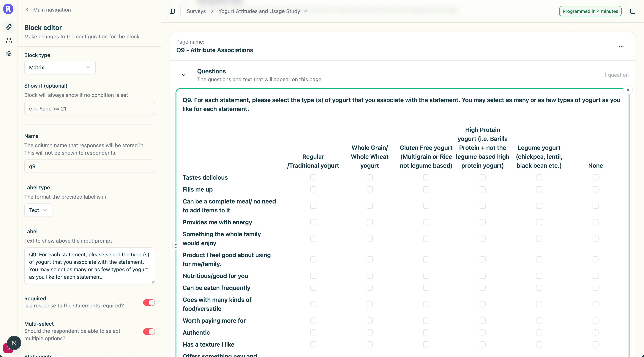Toggle the left panel collapse icon beside Surveys
644x357 pixels.
coord(172,11)
